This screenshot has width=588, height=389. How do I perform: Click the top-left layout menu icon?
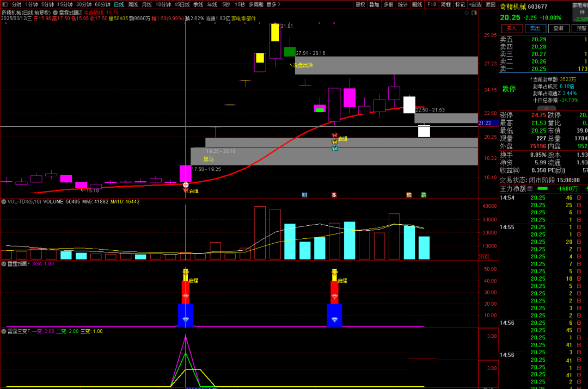point(4,4)
